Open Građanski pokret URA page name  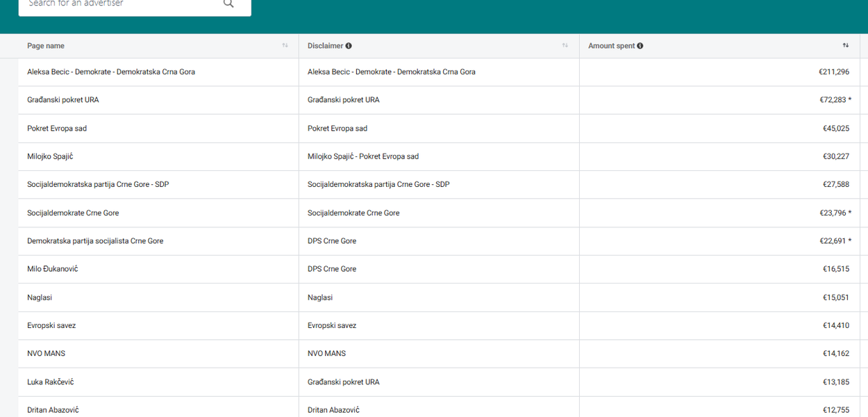pos(63,100)
